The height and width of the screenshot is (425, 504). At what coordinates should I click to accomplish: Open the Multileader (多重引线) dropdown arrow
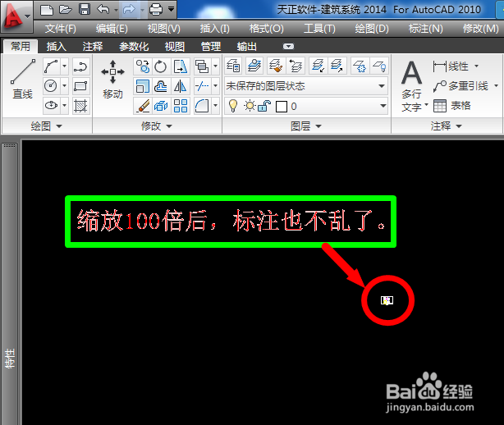496,86
